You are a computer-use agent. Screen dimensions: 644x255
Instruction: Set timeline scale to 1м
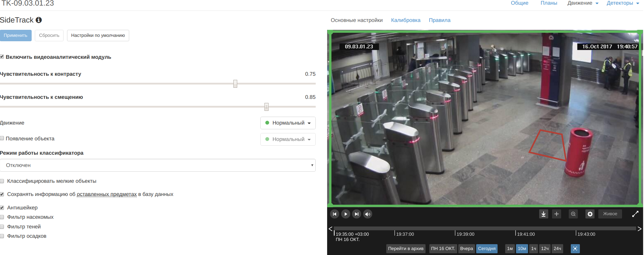coord(510,249)
